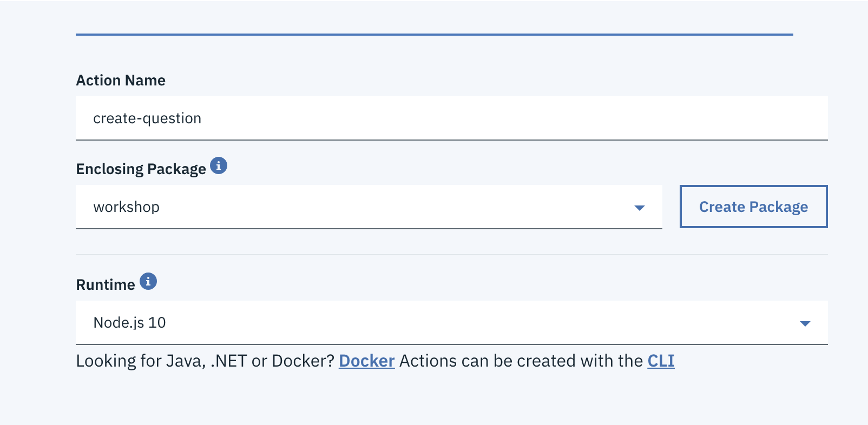Focus the Action Name input field
This screenshot has height=425, width=868.
click(452, 118)
